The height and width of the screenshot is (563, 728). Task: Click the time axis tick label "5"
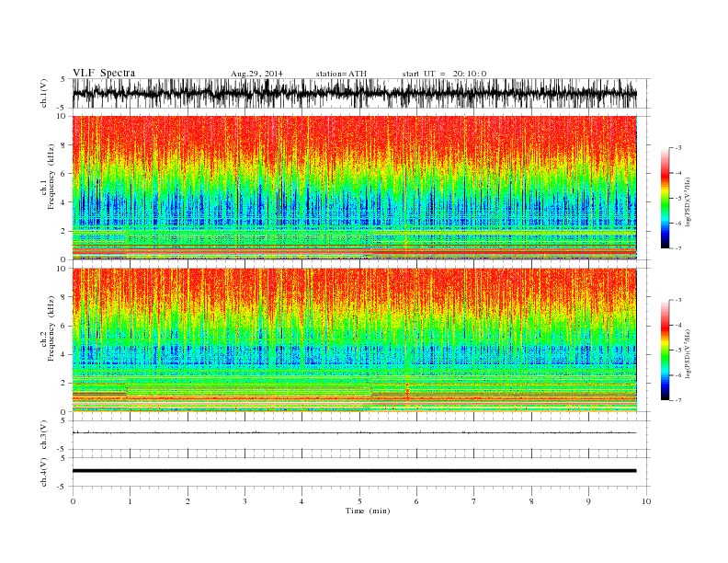click(359, 501)
